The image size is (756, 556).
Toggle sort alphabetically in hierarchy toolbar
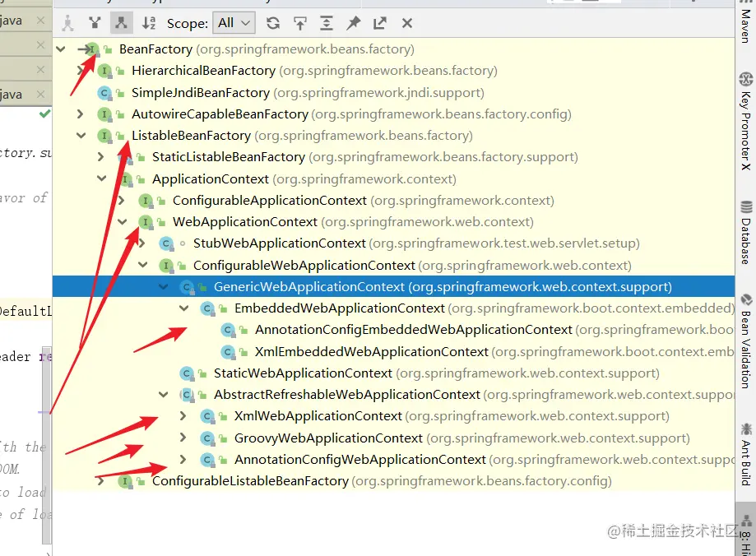(x=149, y=23)
